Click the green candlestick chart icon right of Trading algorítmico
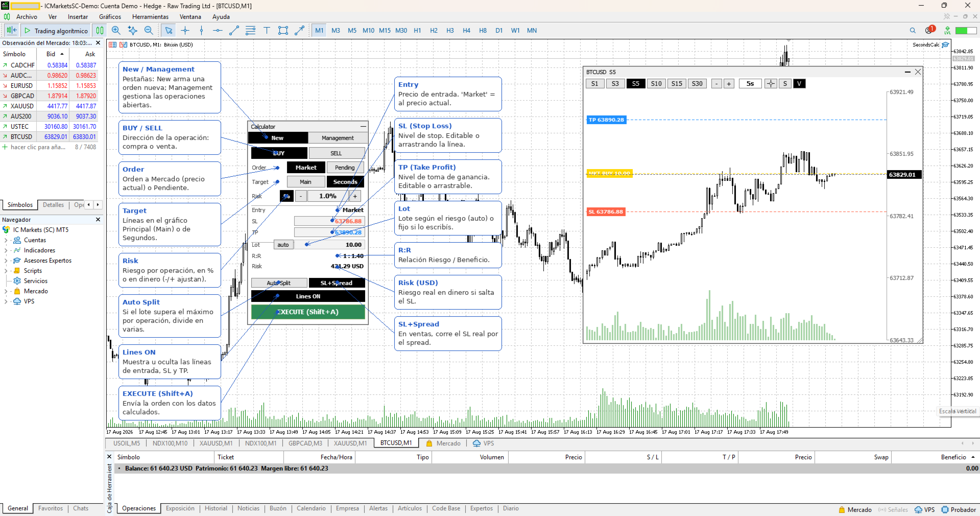The width and height of the screenshot is (980, 516). (x=100, y=31)
